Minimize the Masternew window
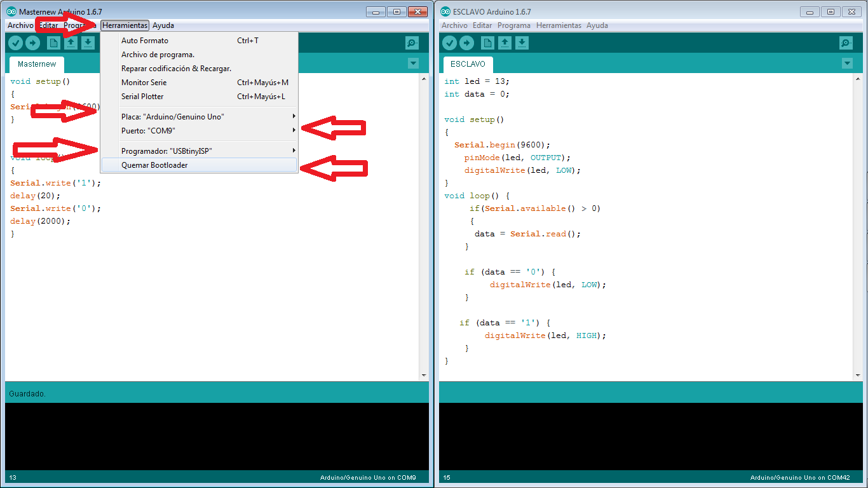Image resolution: width=868 pixels, height=488 pixels. coord(376,11)
